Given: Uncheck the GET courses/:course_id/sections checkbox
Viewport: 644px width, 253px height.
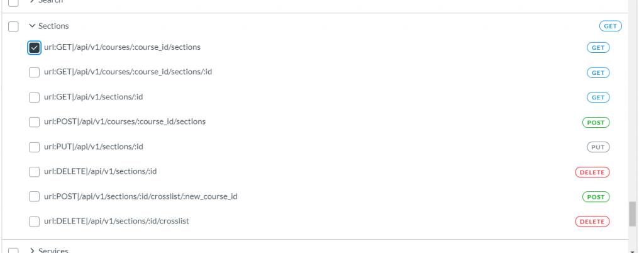Looking at the screenshot, I should click(x=34, y=48).
